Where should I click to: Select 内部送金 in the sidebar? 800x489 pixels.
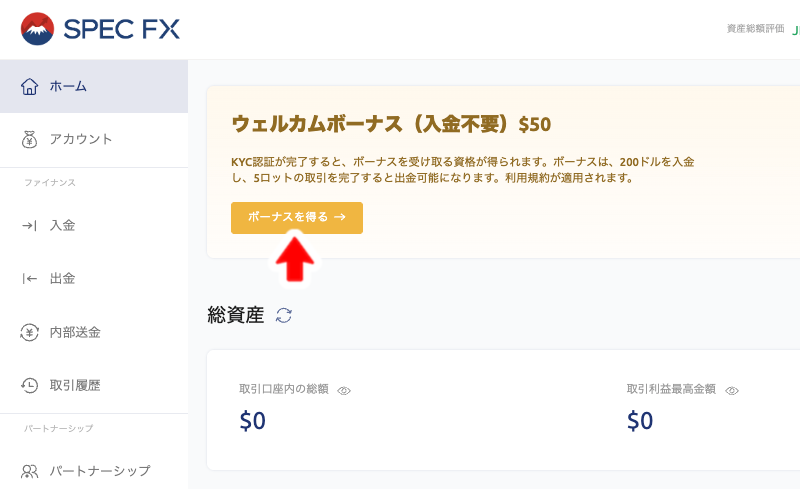pyautogui.click(x=75, y=332)
